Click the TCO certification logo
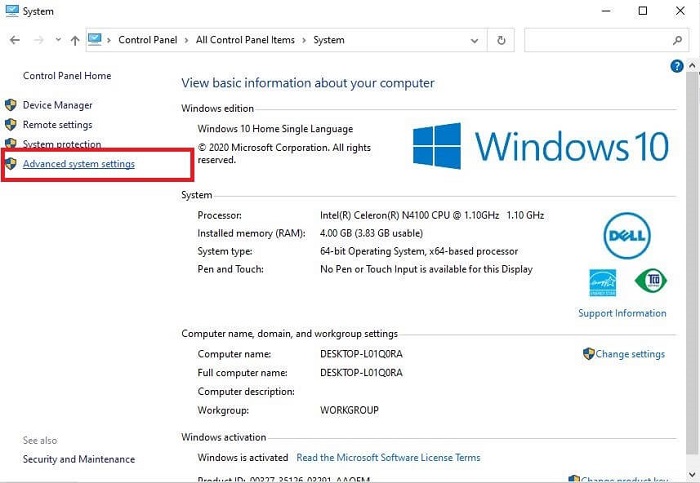 pyautogui.click(x=651, y=281)
